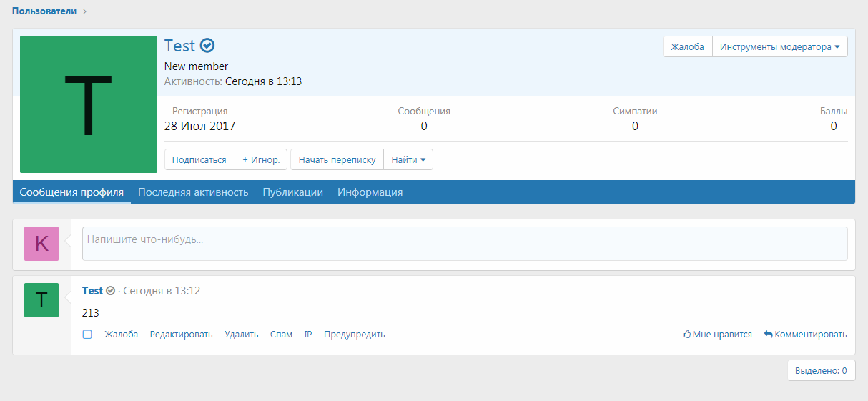Expand the 'Найти' dropdown menu
The height and width of the screenshot is (401, 868).
point(408,159)
